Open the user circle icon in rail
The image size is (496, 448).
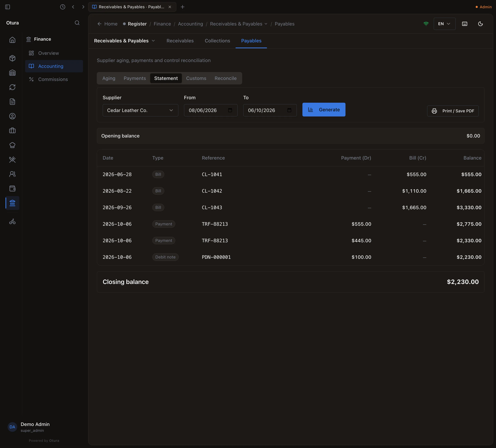pos(12,116)
